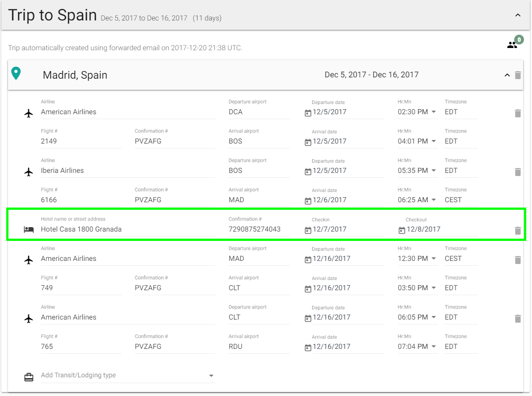Click the bed icon for Hotel Casa 1800
532x396 pixels.
click(x=29, y=229)
